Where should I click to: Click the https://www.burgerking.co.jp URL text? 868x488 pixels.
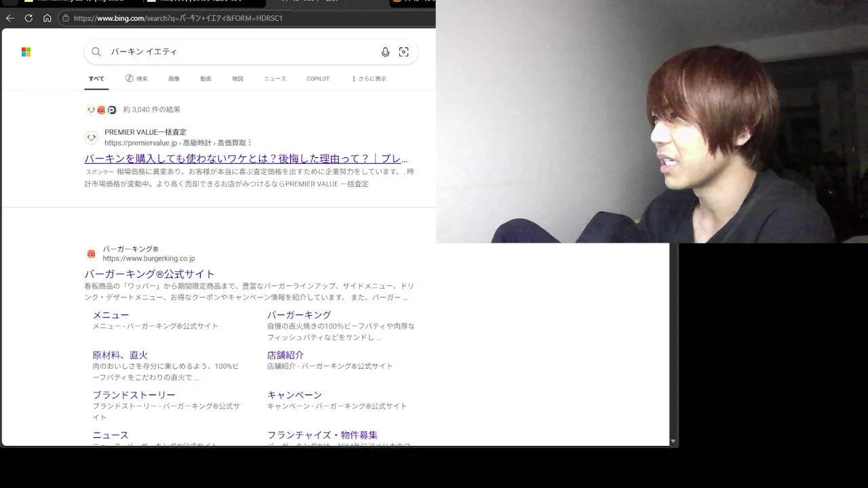point(149,259)
